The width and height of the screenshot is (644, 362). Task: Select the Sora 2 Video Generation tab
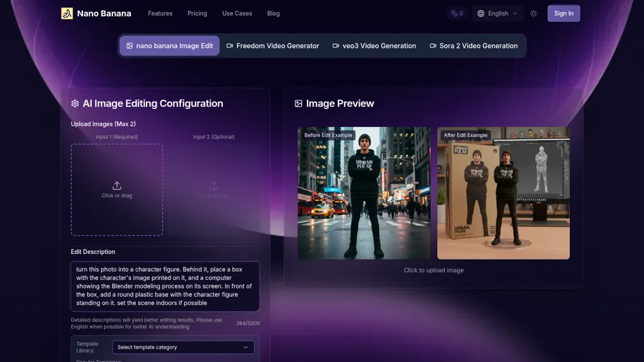[474, 45]
